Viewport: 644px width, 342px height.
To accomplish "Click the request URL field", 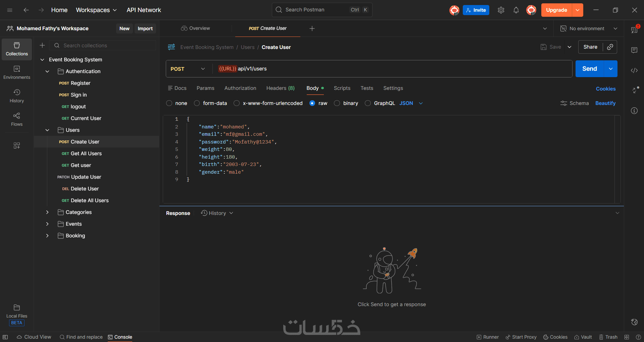I will coord(392,69).
